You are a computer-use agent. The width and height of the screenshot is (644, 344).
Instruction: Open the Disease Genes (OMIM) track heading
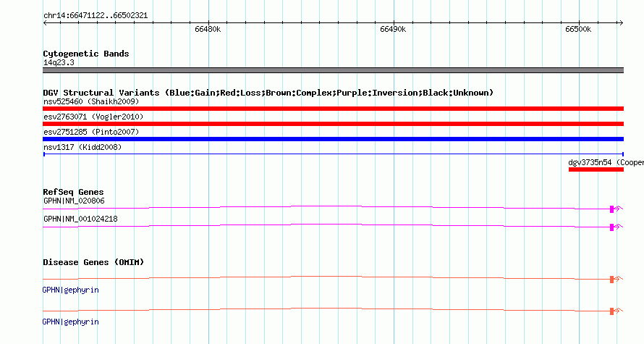(x=93, y=262)
